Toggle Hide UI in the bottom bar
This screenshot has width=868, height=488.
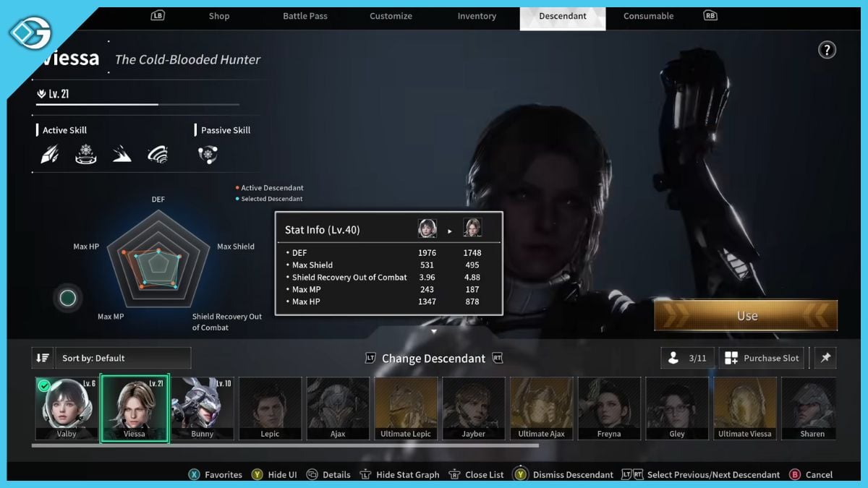point(274,475)
